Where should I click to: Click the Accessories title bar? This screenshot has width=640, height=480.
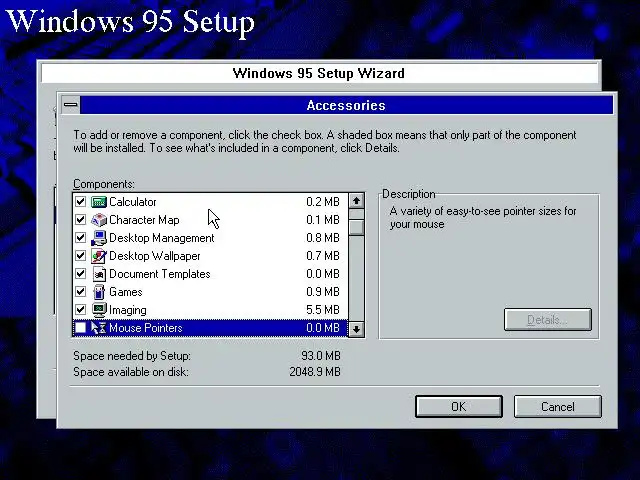pyautogui.click(x=346, y=105)
